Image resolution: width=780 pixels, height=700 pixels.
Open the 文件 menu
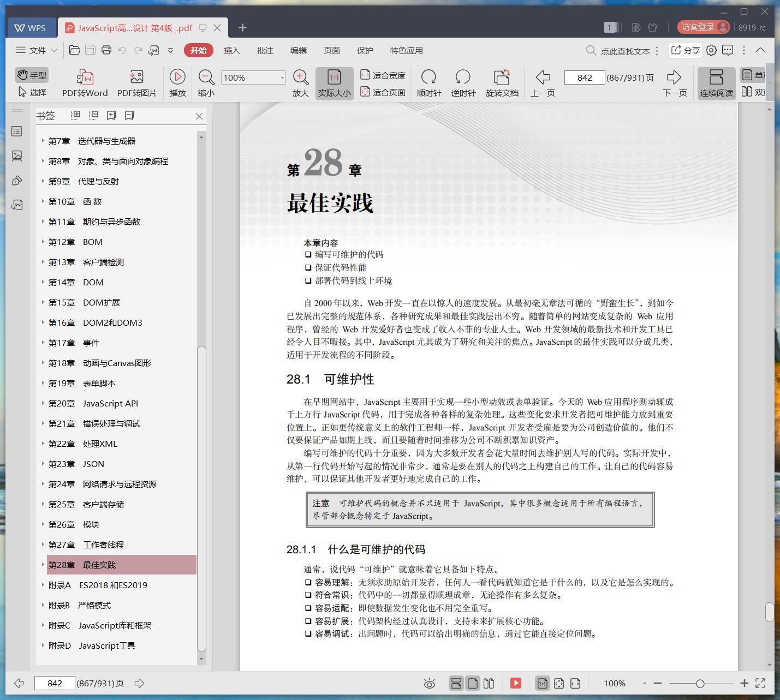pos(36,50)
